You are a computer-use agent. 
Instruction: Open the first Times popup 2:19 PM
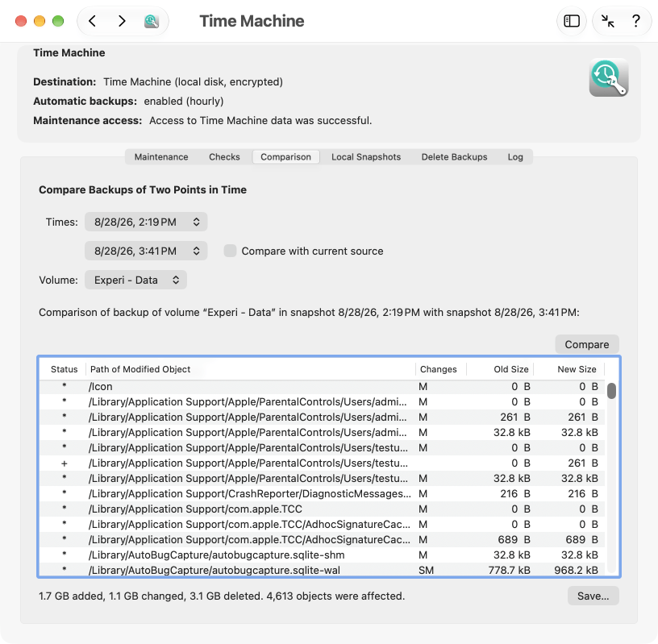146,222
